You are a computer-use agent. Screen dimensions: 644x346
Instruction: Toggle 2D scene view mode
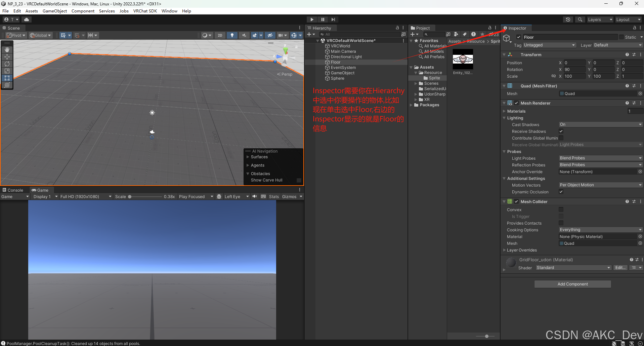click(220, 35)
